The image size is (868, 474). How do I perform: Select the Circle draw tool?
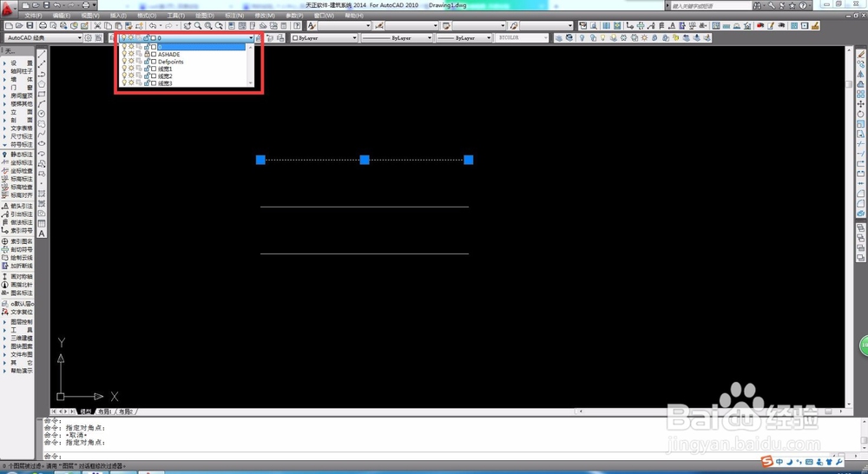[x=42, y=114]
